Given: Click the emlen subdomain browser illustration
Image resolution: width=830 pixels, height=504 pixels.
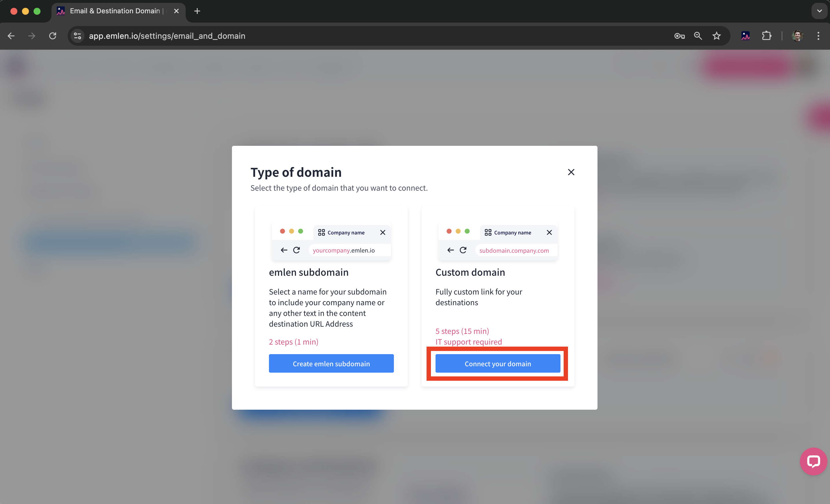Looking at the screenshot, I should click(x=331, y=241).
